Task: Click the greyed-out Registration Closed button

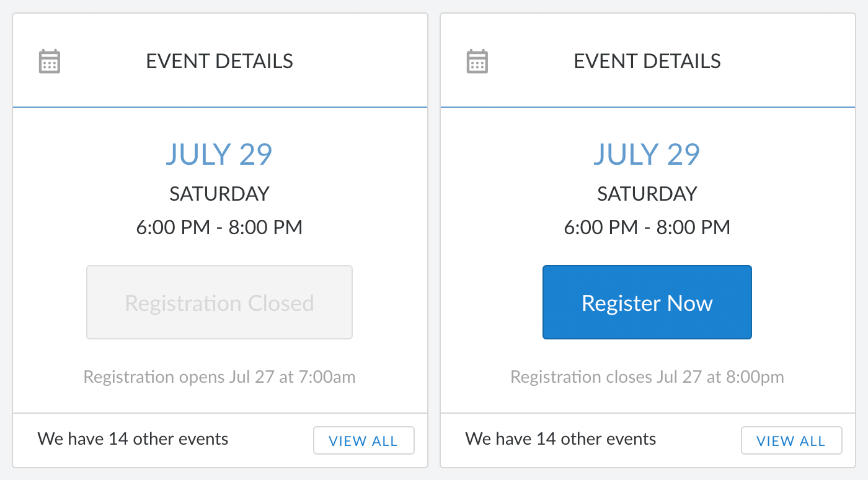Action: coord(219,302)
